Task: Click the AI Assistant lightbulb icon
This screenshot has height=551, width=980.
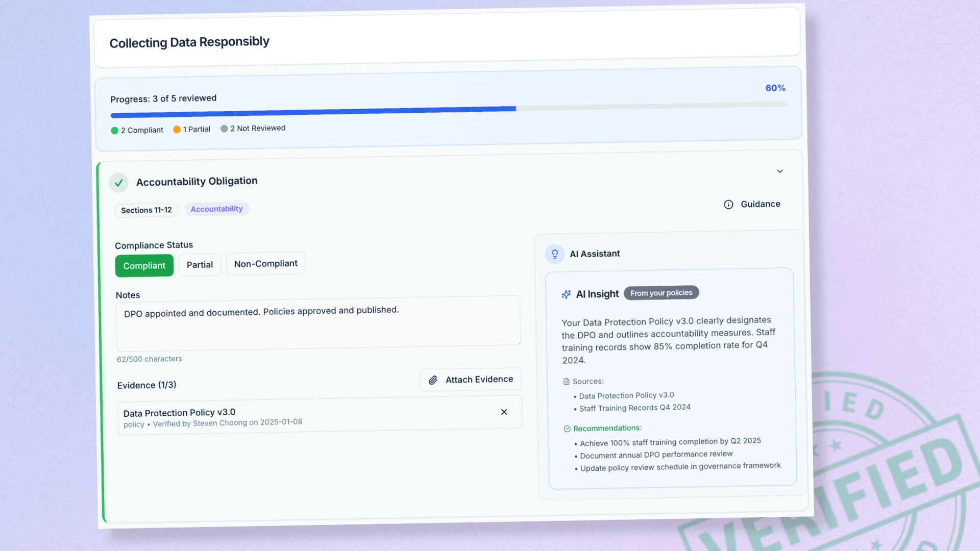Action: [555, 254]
